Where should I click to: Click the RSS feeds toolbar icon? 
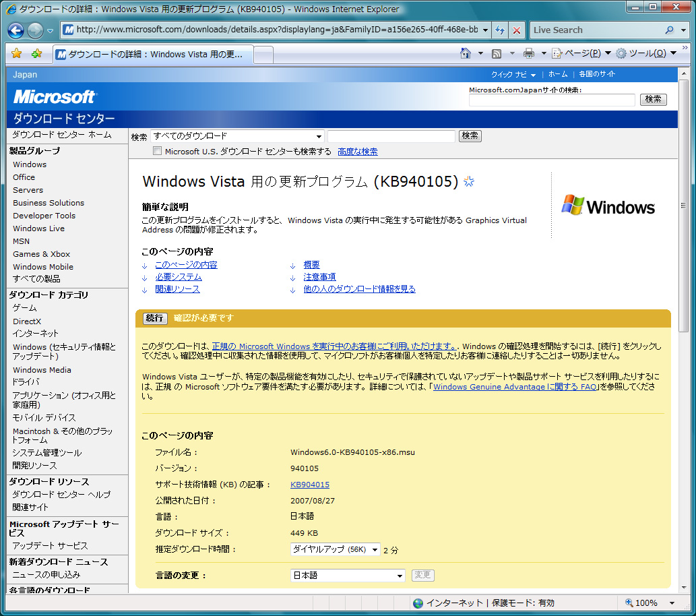[x=497, y=54]
